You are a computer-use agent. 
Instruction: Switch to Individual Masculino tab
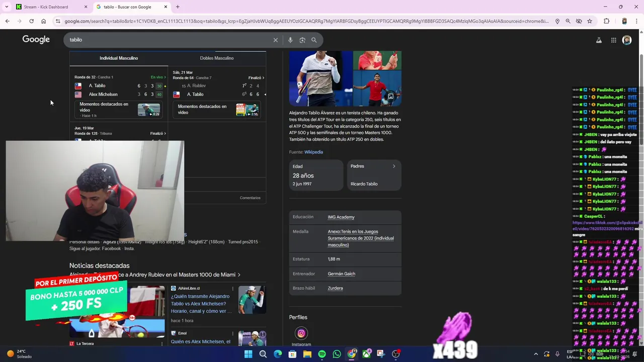click(119, 58)
